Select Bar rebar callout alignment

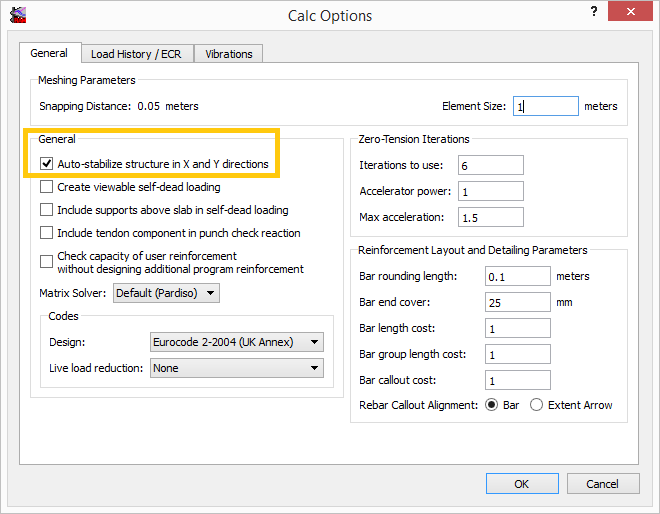(491, 405)
